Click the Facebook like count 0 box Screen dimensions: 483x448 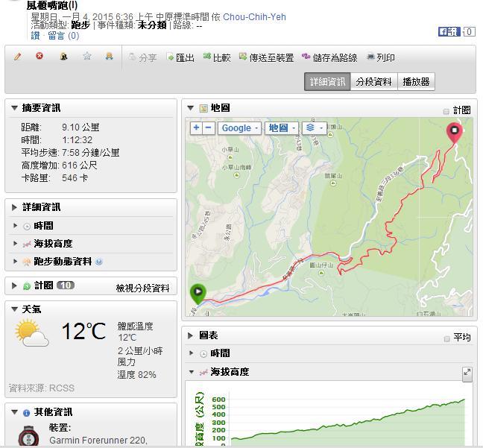coord(469,31)
